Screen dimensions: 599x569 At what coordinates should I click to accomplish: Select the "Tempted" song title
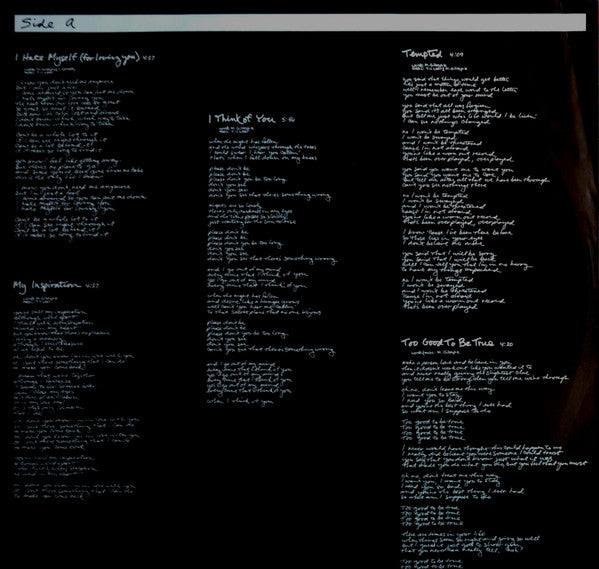pos(422,54)
